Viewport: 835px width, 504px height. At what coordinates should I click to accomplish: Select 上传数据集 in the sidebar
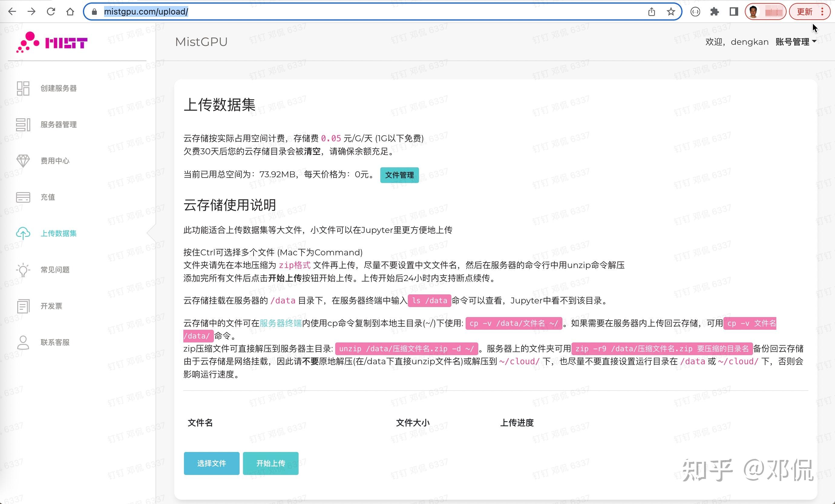pos(59,234)
